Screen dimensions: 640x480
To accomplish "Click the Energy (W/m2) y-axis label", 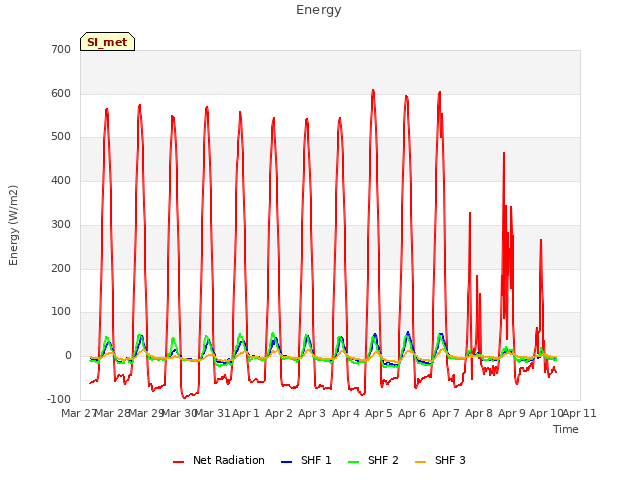I will point(13,225).
